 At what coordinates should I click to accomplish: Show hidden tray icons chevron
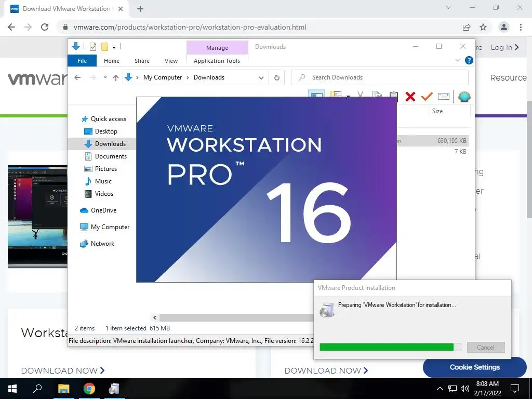(x=440, y=389)
